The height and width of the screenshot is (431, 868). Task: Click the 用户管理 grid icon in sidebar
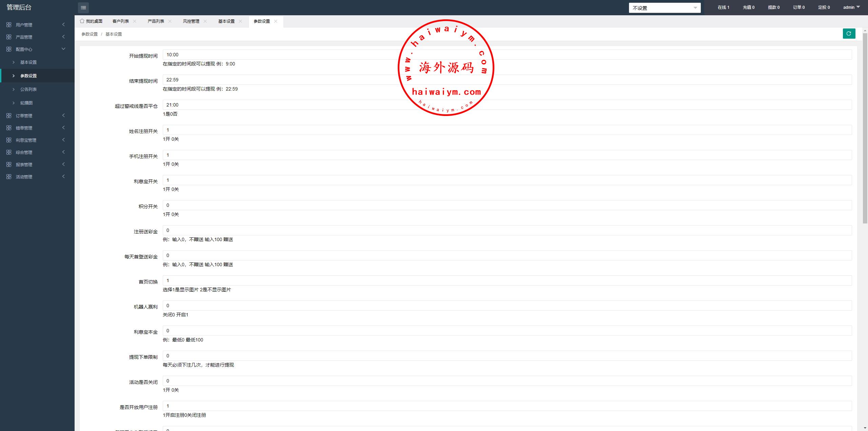tap(9, 25)
